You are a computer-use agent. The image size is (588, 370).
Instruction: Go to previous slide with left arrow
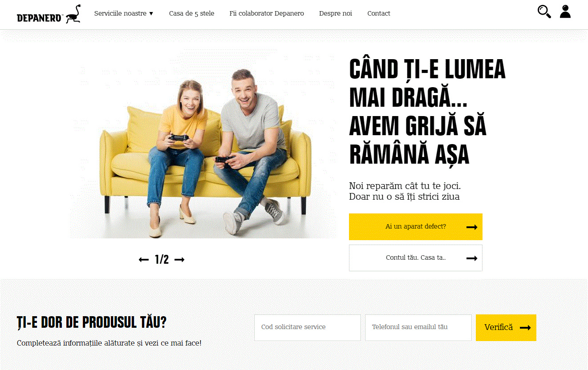pyautogui.click(x=144, y=260)
